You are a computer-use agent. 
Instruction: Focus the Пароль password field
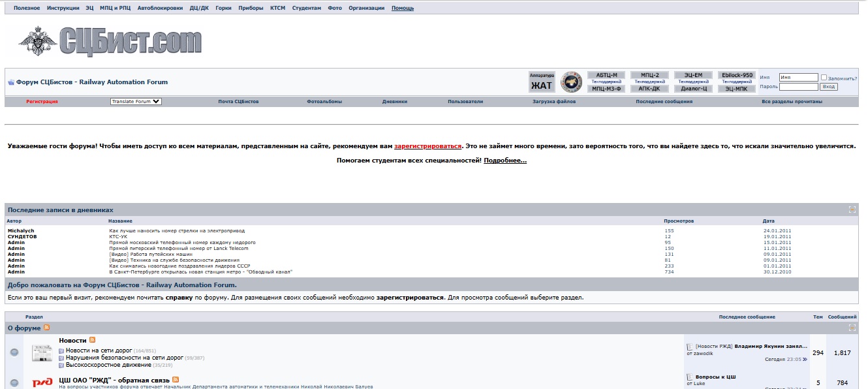(798, 87)
